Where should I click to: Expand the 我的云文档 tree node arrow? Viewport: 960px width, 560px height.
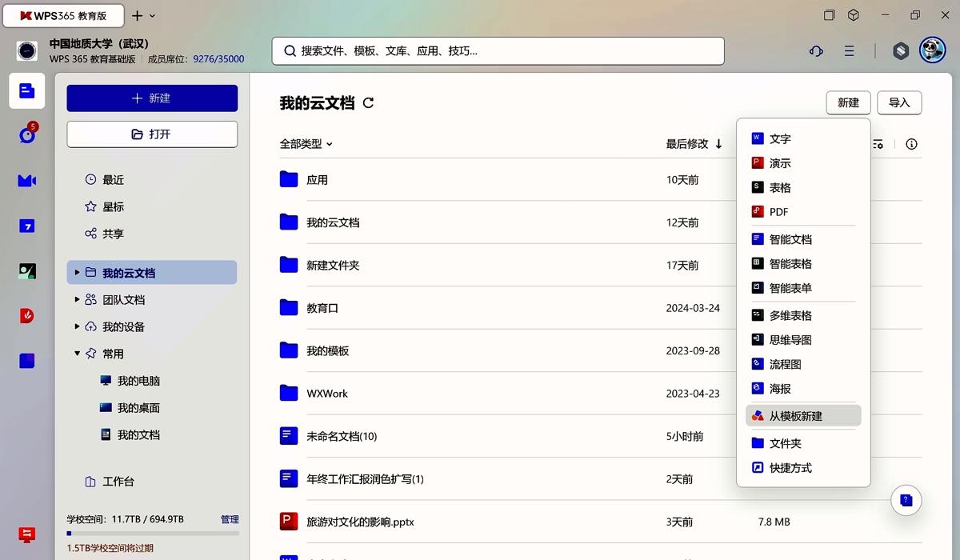[77, 273]
